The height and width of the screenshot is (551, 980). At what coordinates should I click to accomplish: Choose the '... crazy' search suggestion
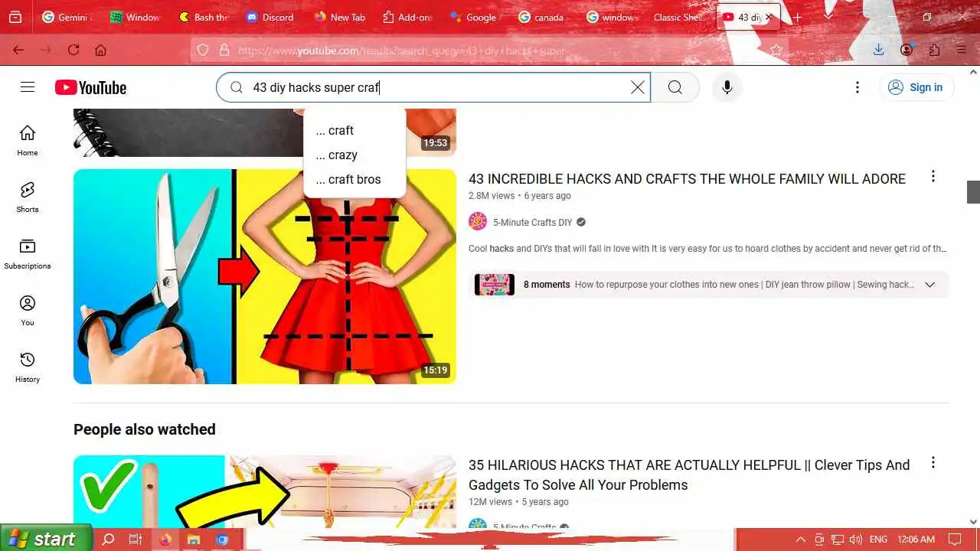click(354, 155)
